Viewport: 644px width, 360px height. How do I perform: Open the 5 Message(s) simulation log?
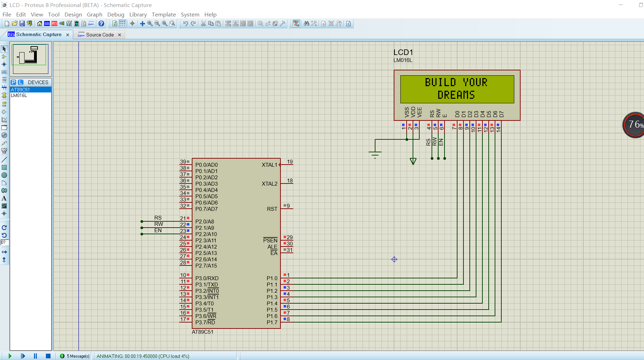(x=75, y=356)
